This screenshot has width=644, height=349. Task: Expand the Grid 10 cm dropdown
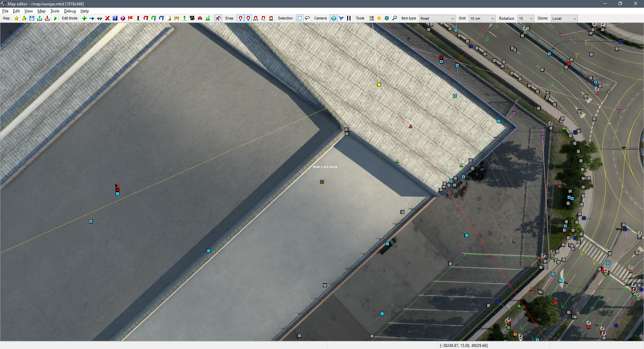coord(482,18)
